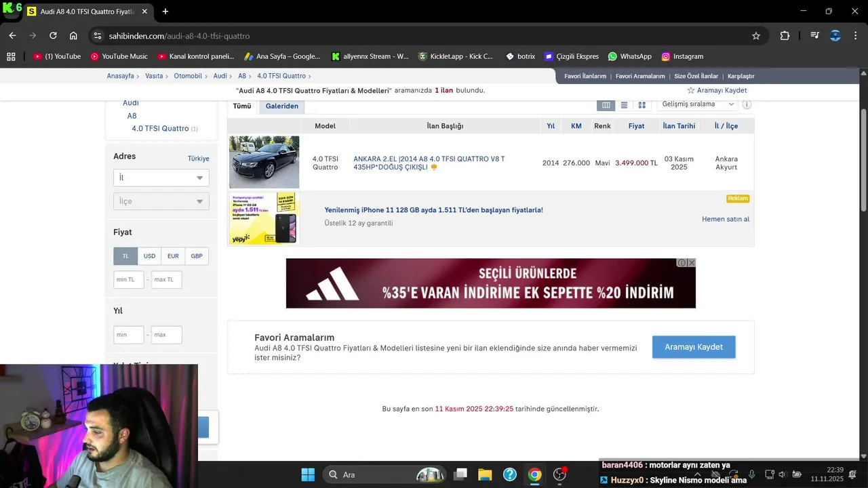
Task: Click the min TL price input
Action: pyautogui.click(x=129, y=279)
